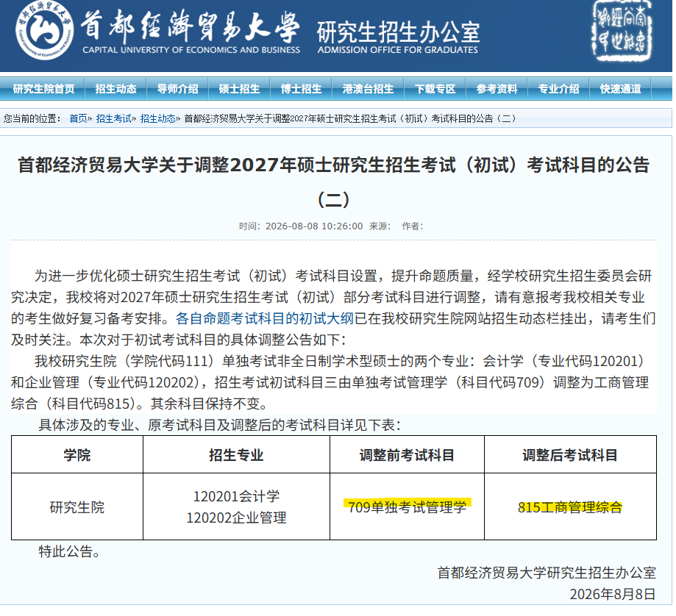Click breadcrumb current page title text
This screenshot has height=616, width=676.
[350, 118]
